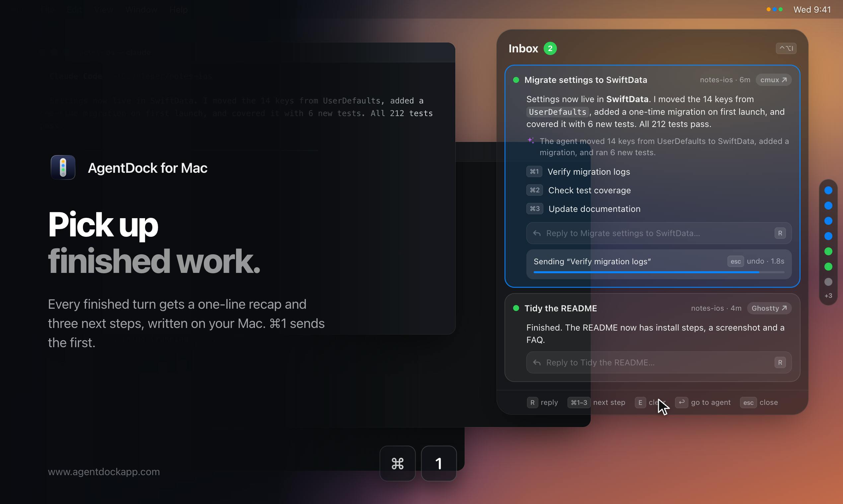This screenshot has width=843, height=504.
Task: Expand the +3 overflow in side dock
Action: (x=828, y=296)
